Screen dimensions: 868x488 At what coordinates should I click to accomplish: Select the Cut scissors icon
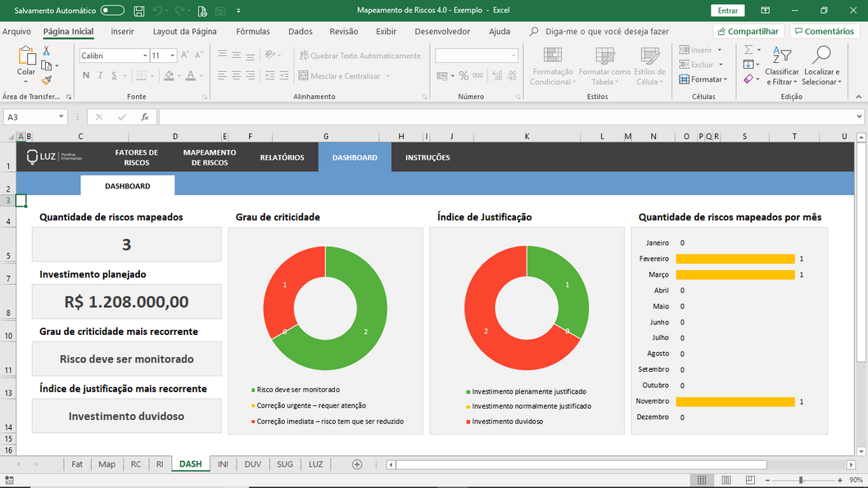[x=47, y=51]
